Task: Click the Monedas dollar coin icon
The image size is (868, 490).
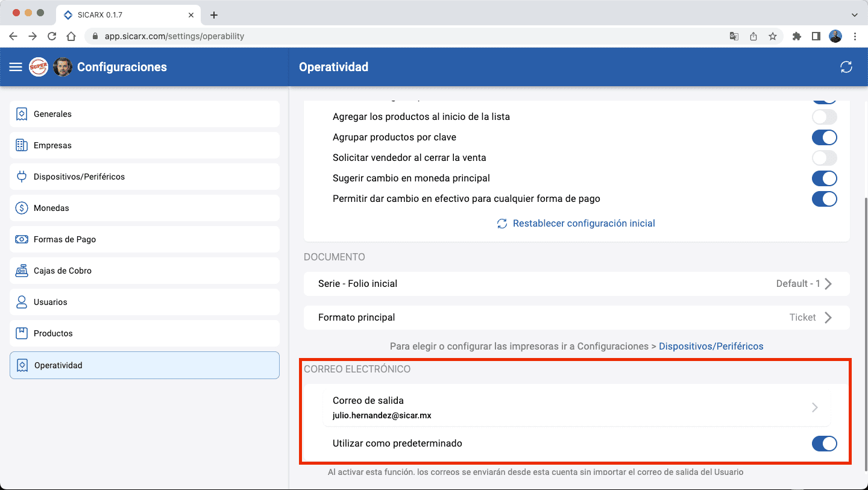Action: (x=22, y=208)
